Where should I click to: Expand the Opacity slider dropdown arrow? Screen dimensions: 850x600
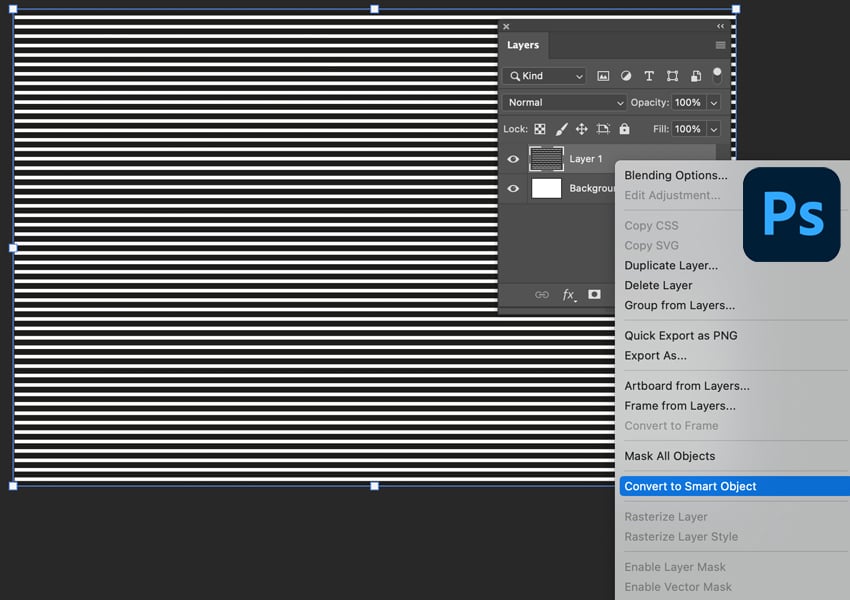coord(714,102)
